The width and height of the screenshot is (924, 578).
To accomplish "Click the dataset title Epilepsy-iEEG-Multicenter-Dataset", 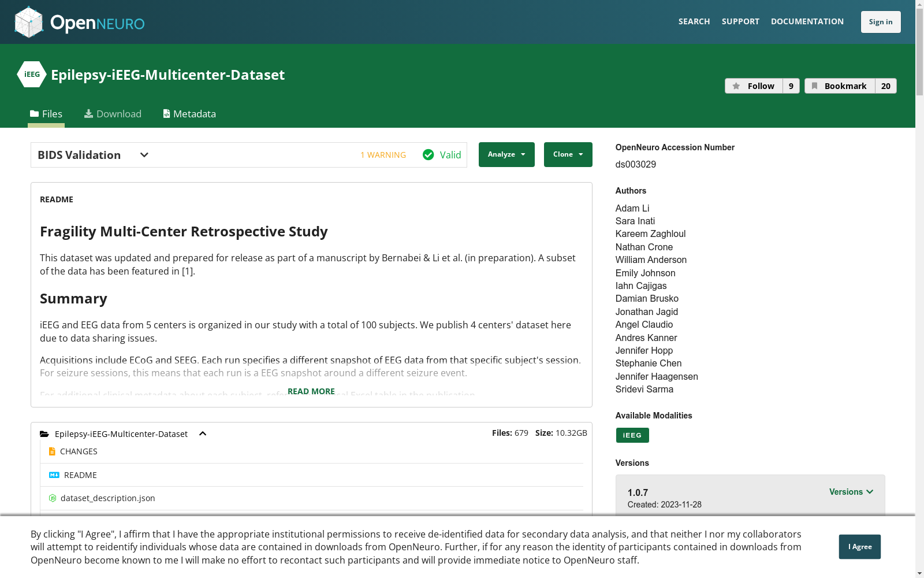I will (167, 75).
